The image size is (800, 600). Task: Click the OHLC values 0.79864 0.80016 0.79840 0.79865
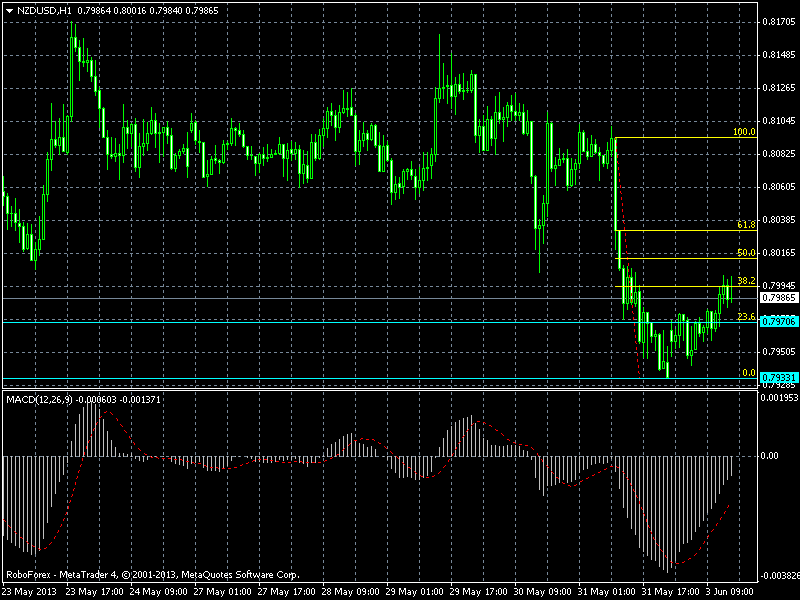pyautogui.click(x=147, y=11)
